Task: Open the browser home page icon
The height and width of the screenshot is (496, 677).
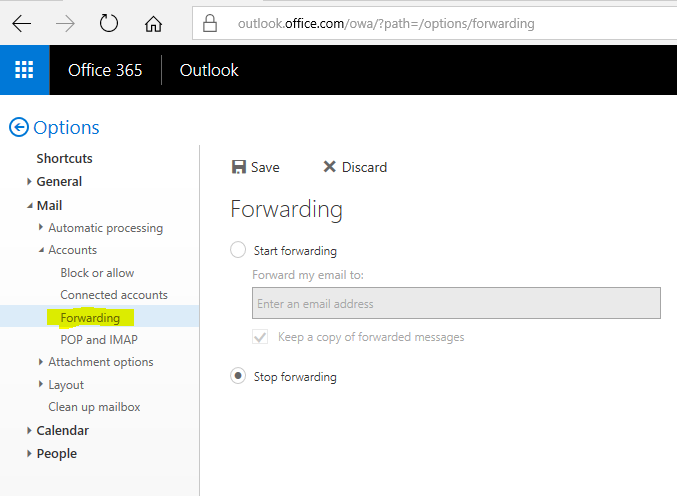Action: click(153, 23)
